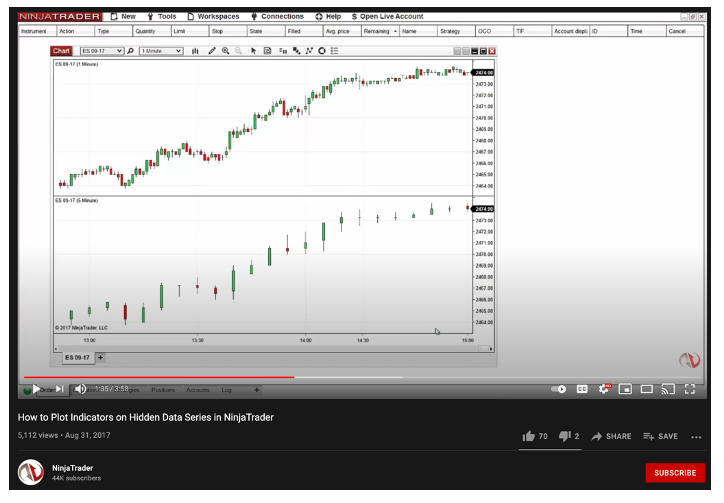Viewport: 724px width, 503px height.
Task: Click the chart trader icon
Action: 283,51
